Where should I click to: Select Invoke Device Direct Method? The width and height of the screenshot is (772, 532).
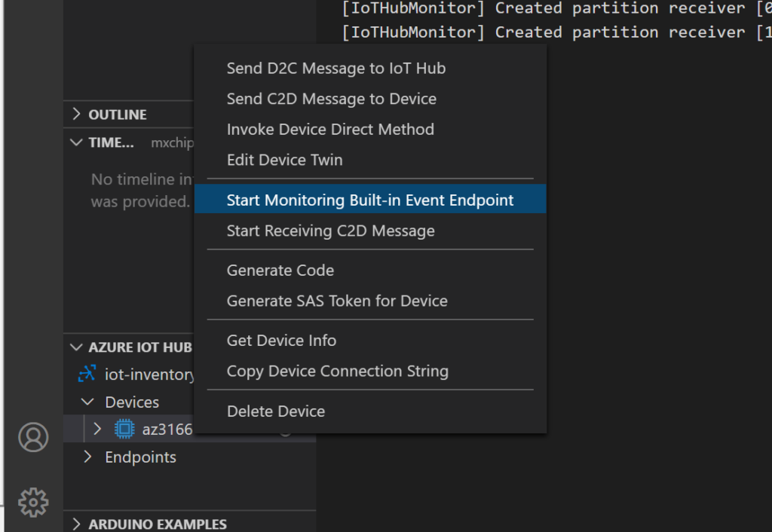330,130
